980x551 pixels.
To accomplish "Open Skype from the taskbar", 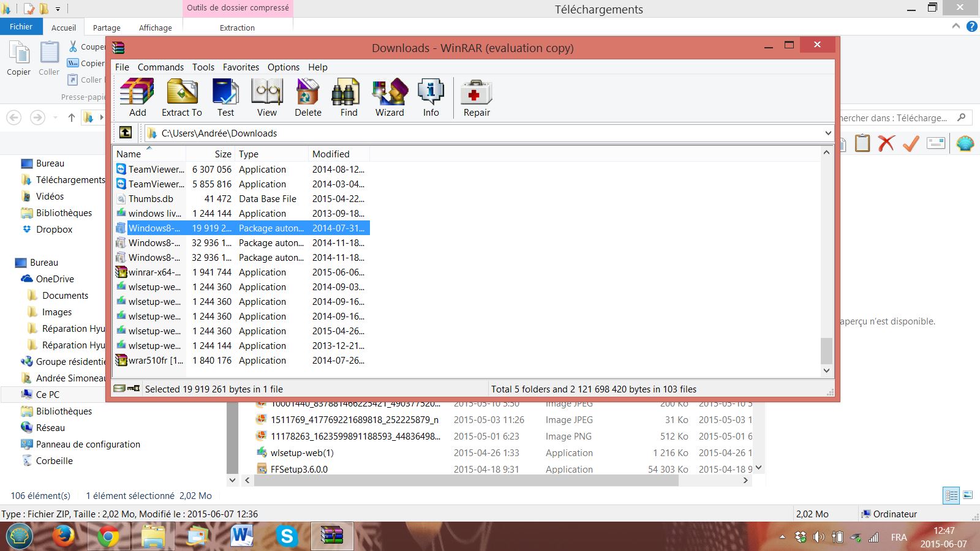I will coord(287,537).
